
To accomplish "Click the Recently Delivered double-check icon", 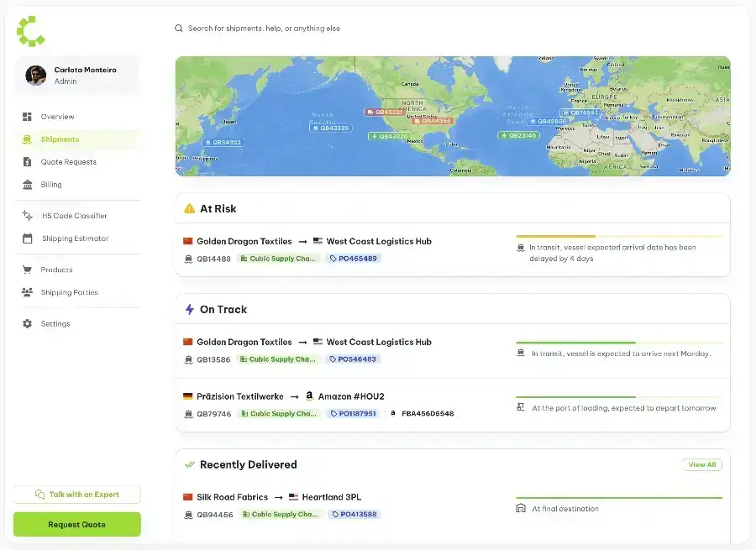I will (x=190, y=464).
